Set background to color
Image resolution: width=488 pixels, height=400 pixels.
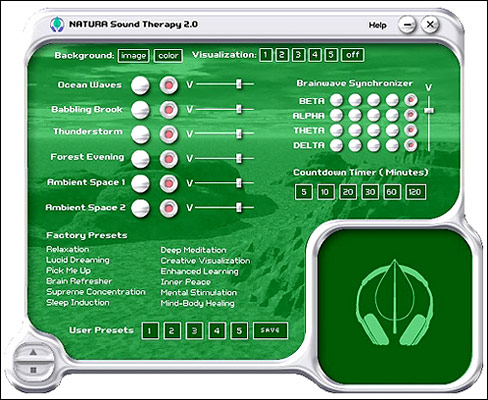click(168, 56)
